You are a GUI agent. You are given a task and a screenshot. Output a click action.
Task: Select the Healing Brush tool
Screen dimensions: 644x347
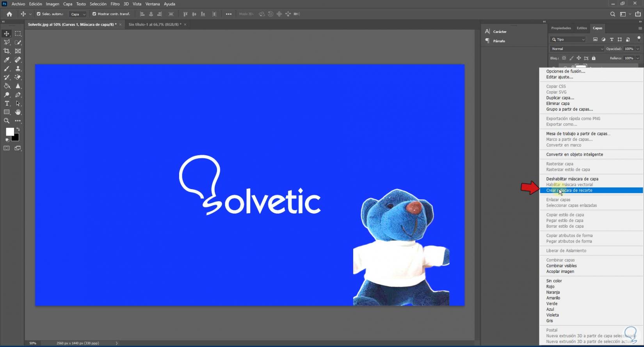[18, 60]
